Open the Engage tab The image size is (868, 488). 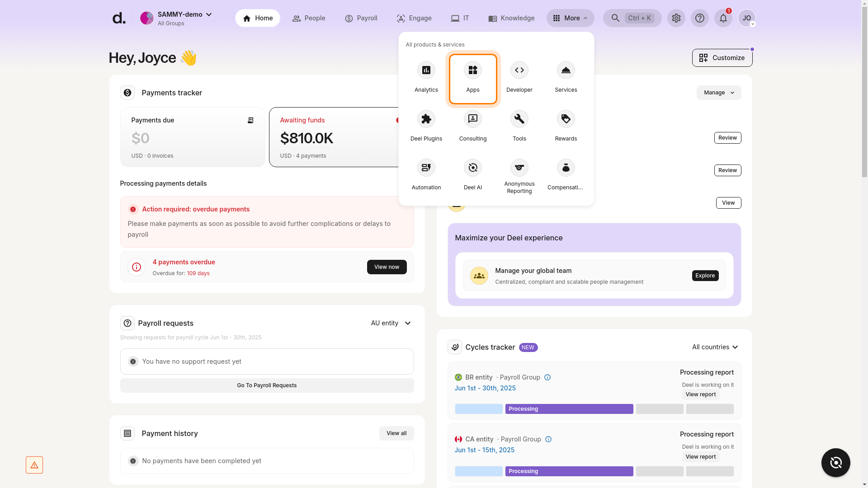pyautogui.click(x=414, y=18)
